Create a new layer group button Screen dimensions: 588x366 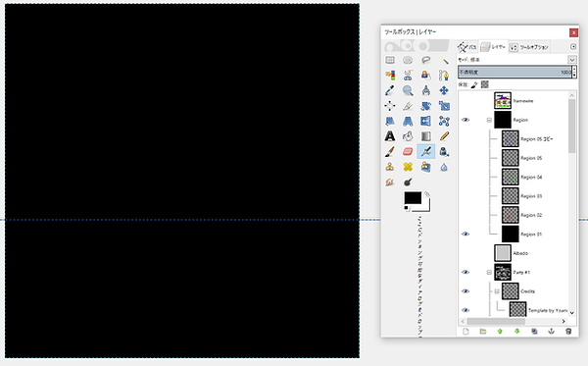point(482,331)
